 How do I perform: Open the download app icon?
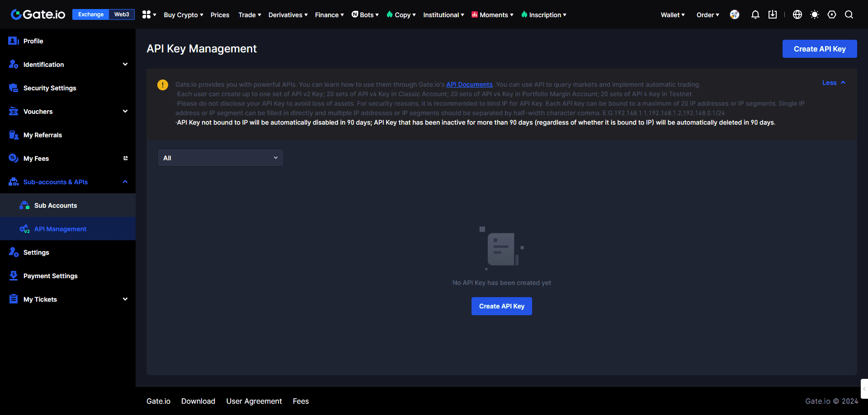773,15
